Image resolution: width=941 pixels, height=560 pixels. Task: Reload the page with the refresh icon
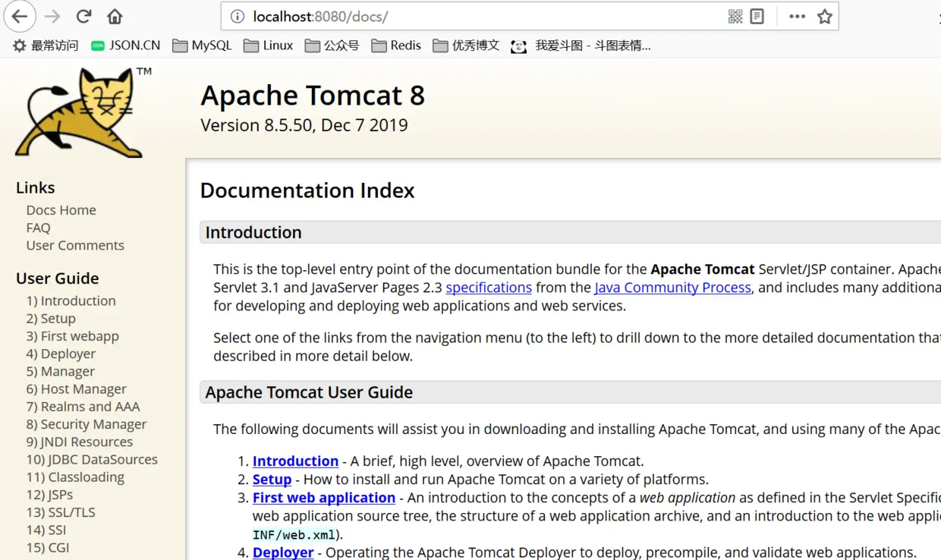coord(84,16)
